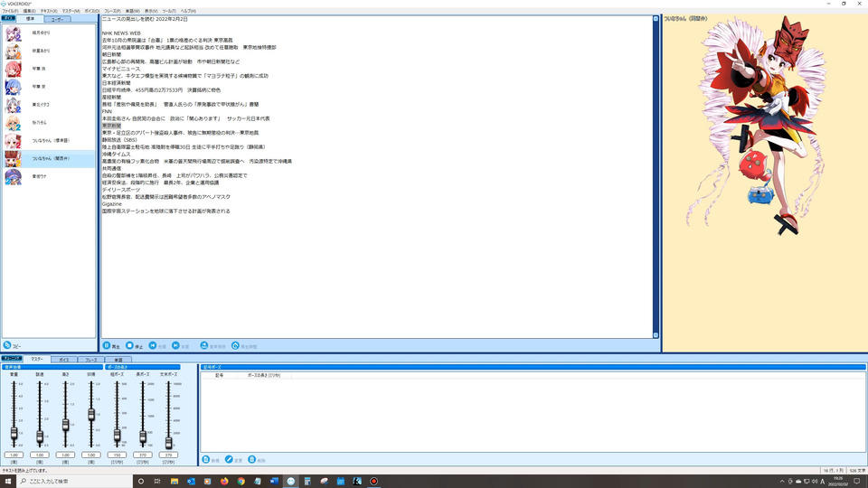
Task: Click the 526 文字 status bar count
Action: tap(857, 471)
